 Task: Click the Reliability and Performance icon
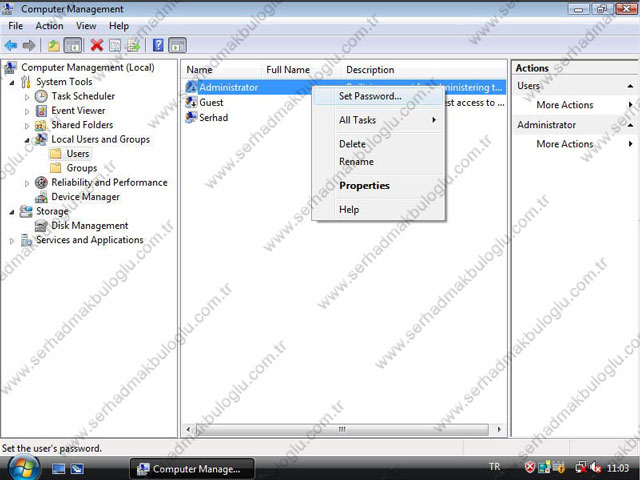tap(41, 182)
